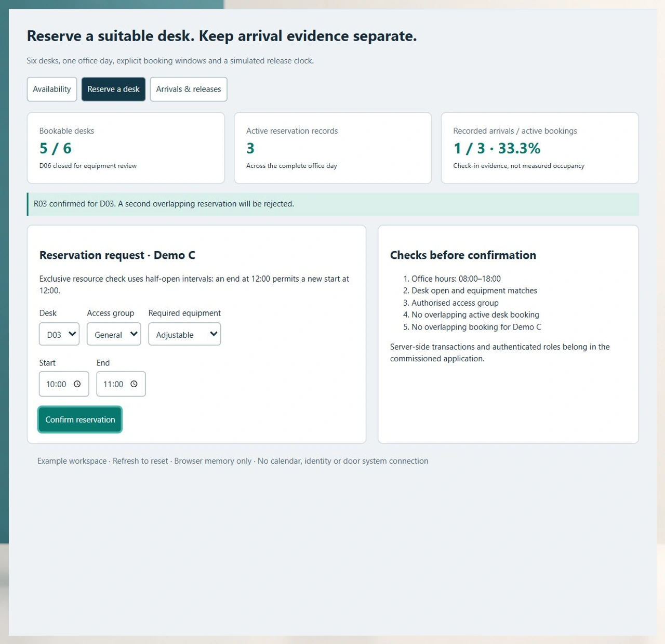
Task: Focus the Start time value 10:00
Action: pyautogui.click(x=56, y=384)
